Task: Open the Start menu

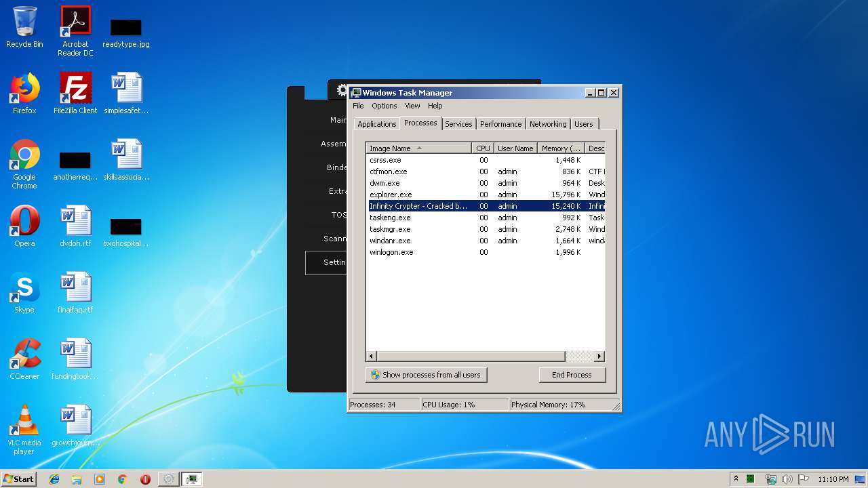Action: coord(19,479)
